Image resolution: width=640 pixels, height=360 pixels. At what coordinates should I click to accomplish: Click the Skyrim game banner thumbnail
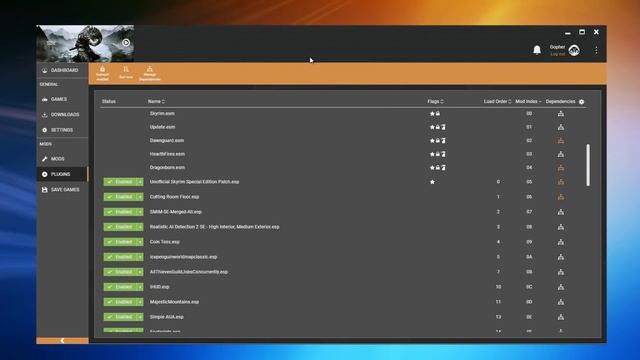[85, 44]
